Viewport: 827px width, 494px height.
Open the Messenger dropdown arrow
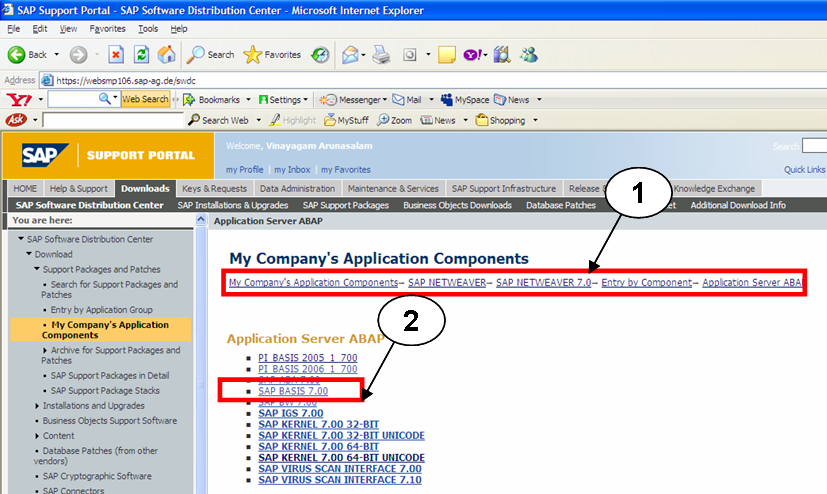pyautogui.click(x=384, y=99)
